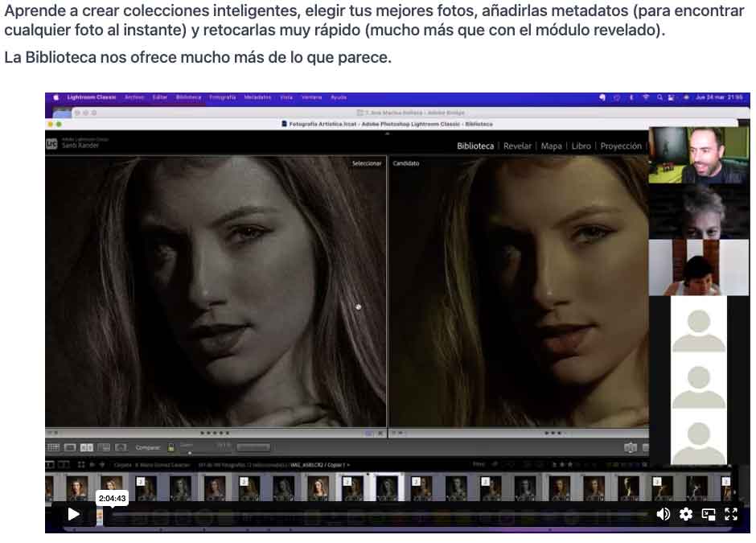Open the Apple menu

pyautogui.click(x=56, y=97)
